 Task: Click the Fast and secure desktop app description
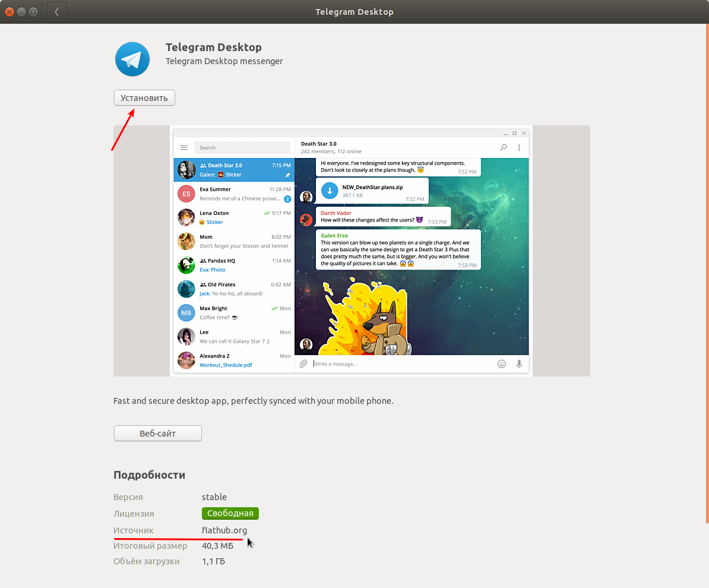coord(253,401)
